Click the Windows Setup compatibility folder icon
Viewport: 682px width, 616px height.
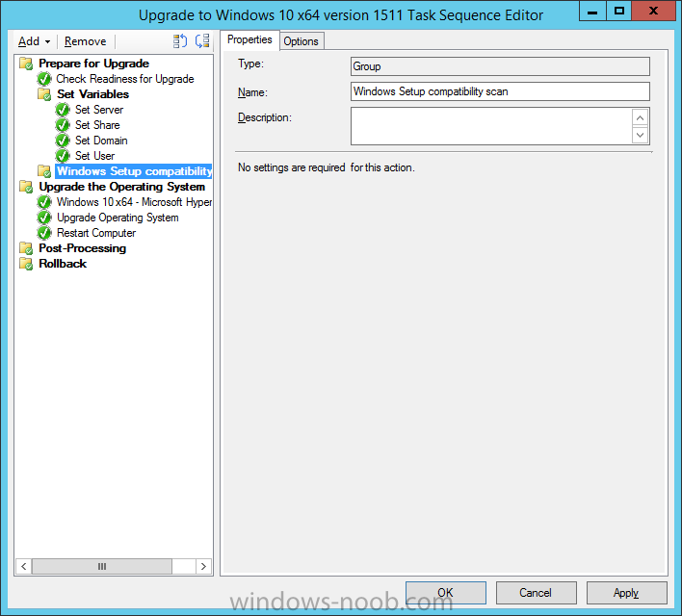point(44,171)
